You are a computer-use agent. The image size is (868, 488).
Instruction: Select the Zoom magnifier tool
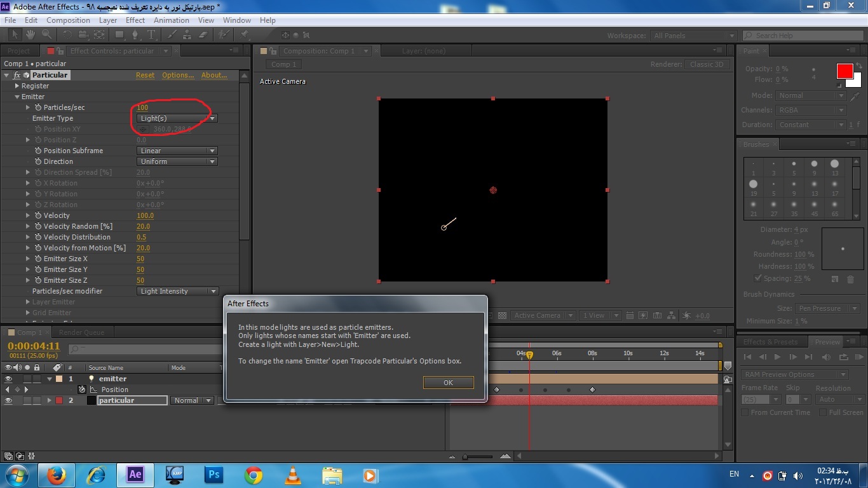pyautogui.click(x=46, y=35)
